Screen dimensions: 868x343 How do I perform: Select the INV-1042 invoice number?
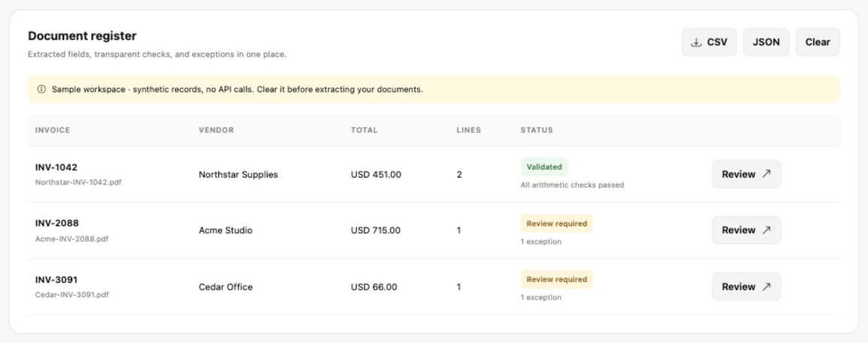tap(56, 167)
